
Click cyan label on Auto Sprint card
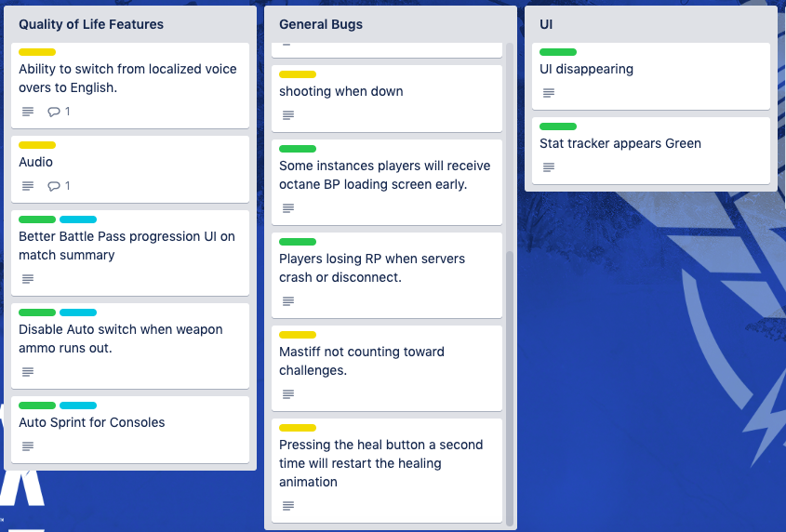click(x=78, y=406)
